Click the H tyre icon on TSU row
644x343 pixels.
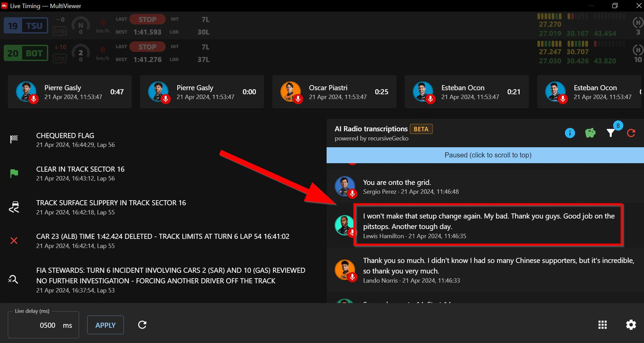[x=637, y=22]
